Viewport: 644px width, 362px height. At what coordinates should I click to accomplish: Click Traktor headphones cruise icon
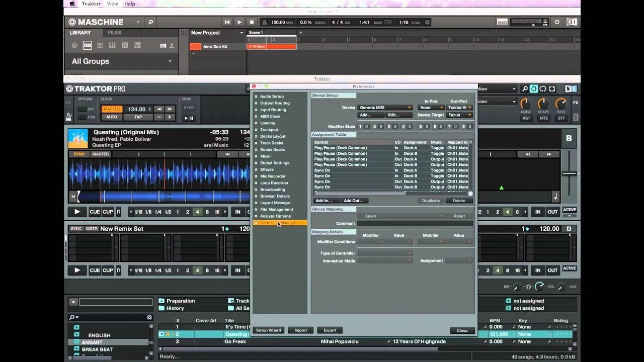click(543, 89)
